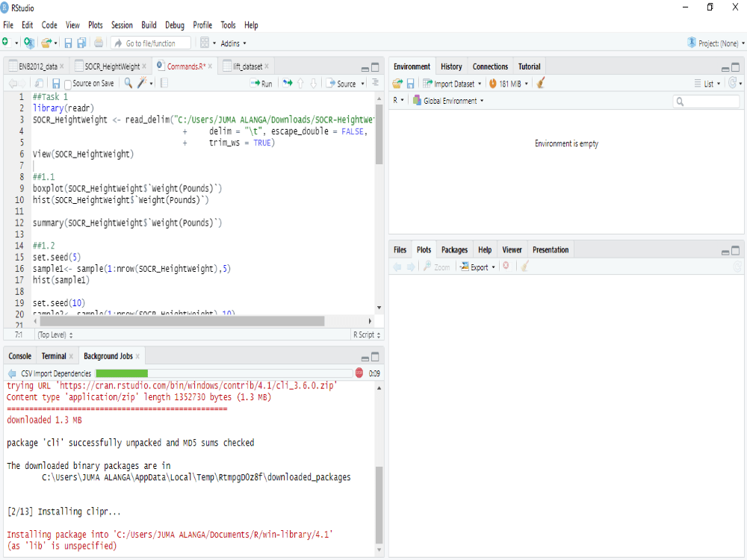747x560 pixels.
Task: Click the Create Project icon
Action: (x=29, y=43)
